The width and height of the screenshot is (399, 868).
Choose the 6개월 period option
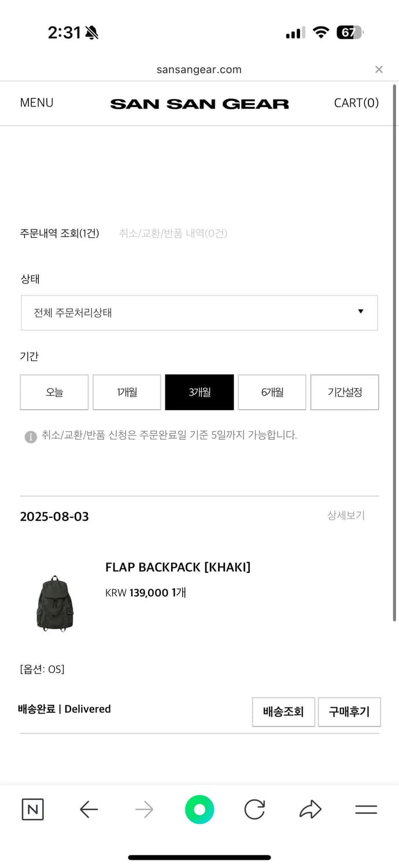[x=272, y=392]
